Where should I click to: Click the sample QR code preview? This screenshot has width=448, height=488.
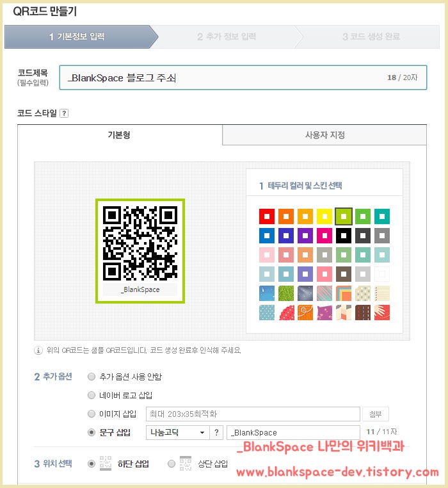(x=140, y=251)
